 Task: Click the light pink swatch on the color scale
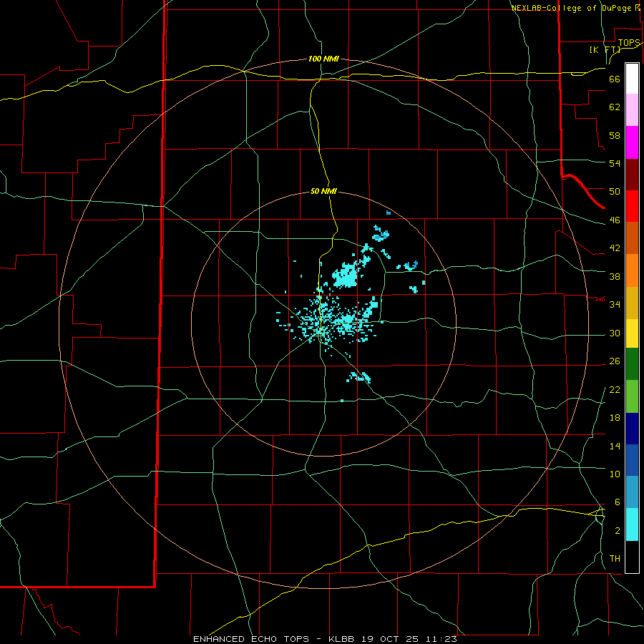pos(632,110)
